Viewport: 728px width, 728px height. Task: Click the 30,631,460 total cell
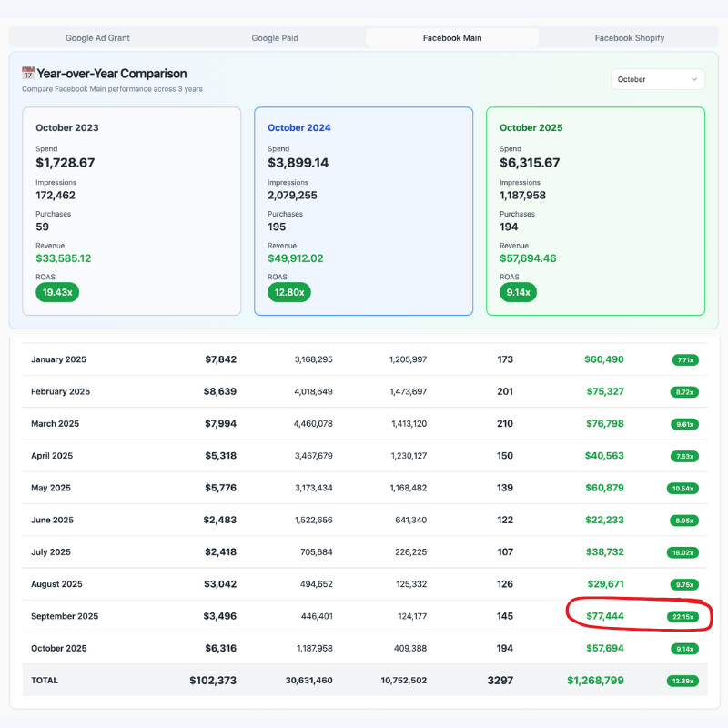308,680
